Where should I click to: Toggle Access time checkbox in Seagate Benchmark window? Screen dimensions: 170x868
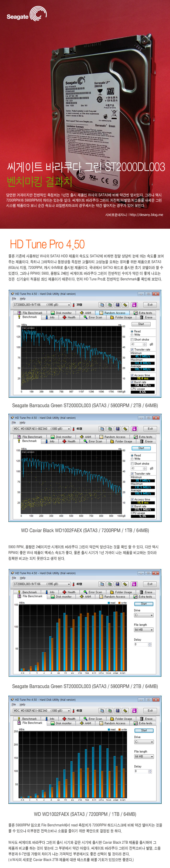point(132,375)
